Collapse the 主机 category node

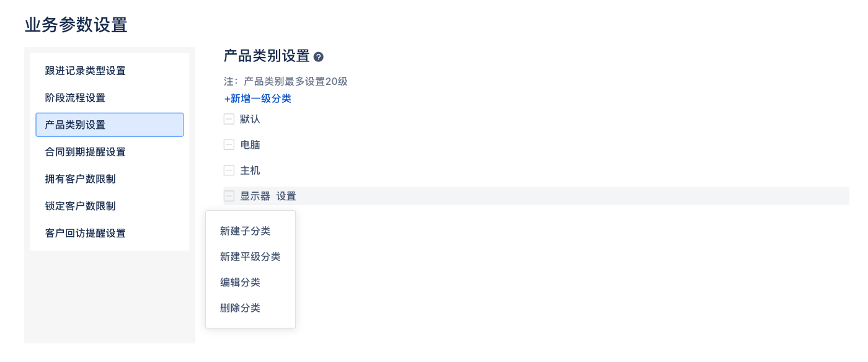coord(229,170)
